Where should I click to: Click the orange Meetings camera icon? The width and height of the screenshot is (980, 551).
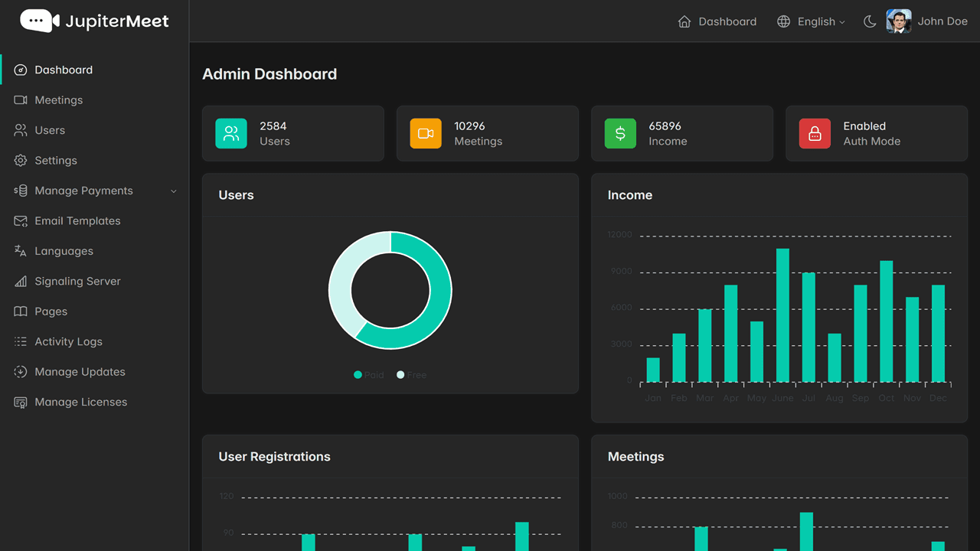pyautogui.click(x=426, y=133)
